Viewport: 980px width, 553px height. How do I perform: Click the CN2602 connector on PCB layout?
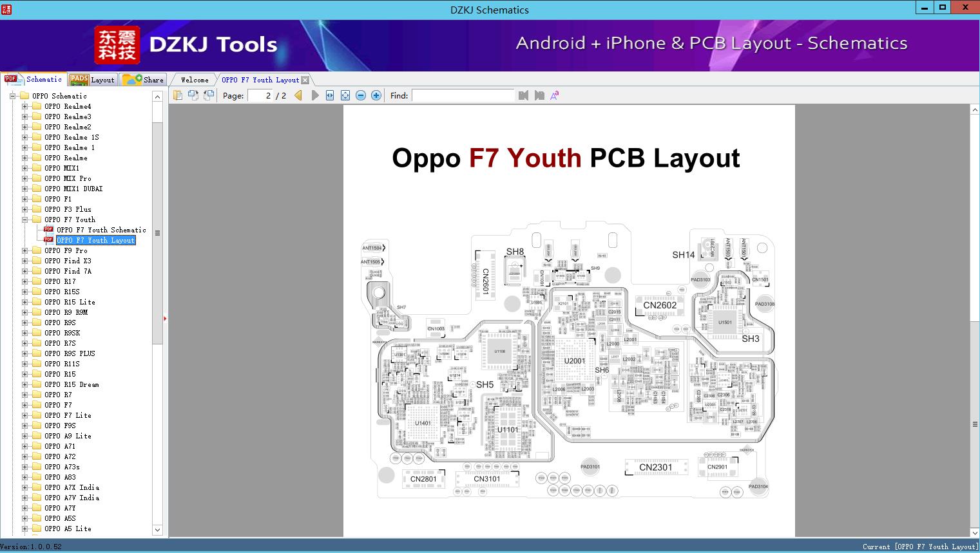coord(660,305)
